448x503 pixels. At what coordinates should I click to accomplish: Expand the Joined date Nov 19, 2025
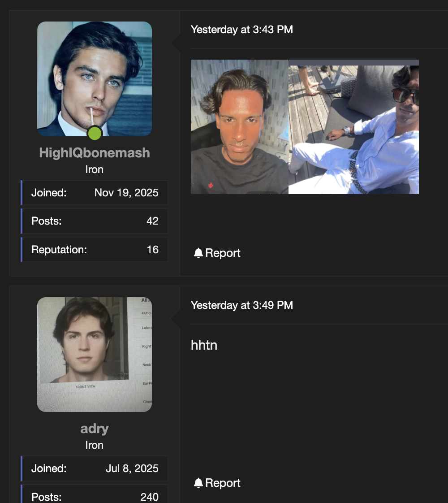[x=94, y=192]
